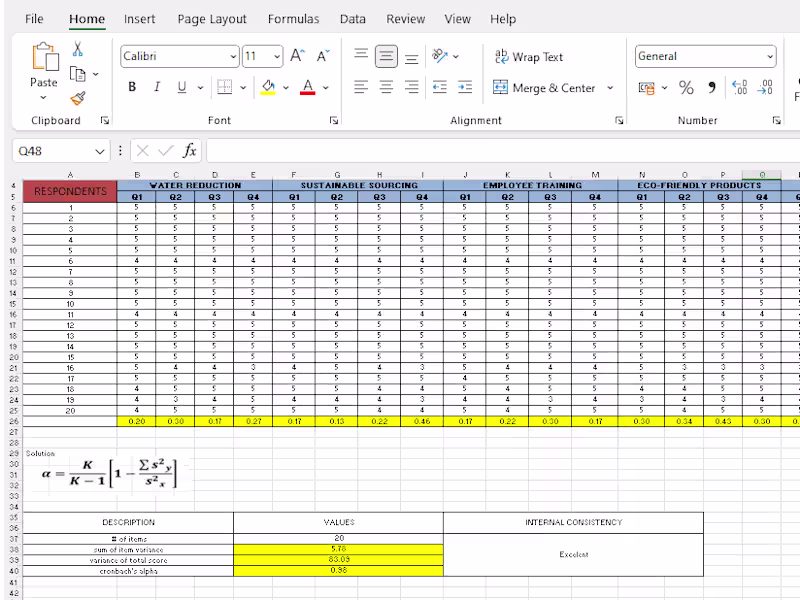Viewport: 800px width, 600px height.
Task: Click Increase Decimal icon
Action: (739, 88)
